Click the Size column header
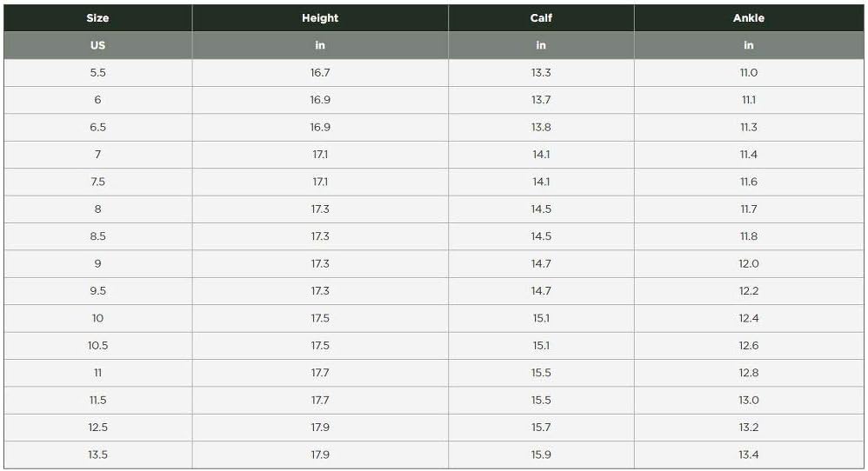 [x=97, y=18]
